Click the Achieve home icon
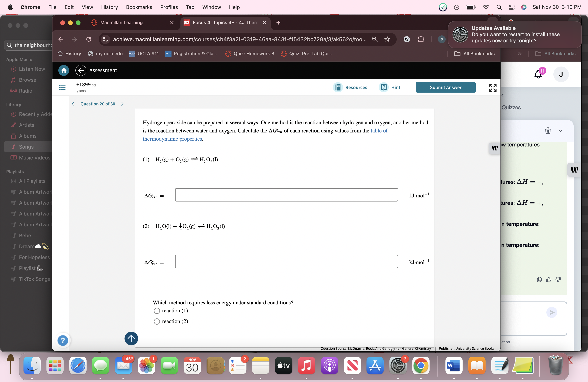The width and height of the screenshot is (588, 382). click(64, 70)
